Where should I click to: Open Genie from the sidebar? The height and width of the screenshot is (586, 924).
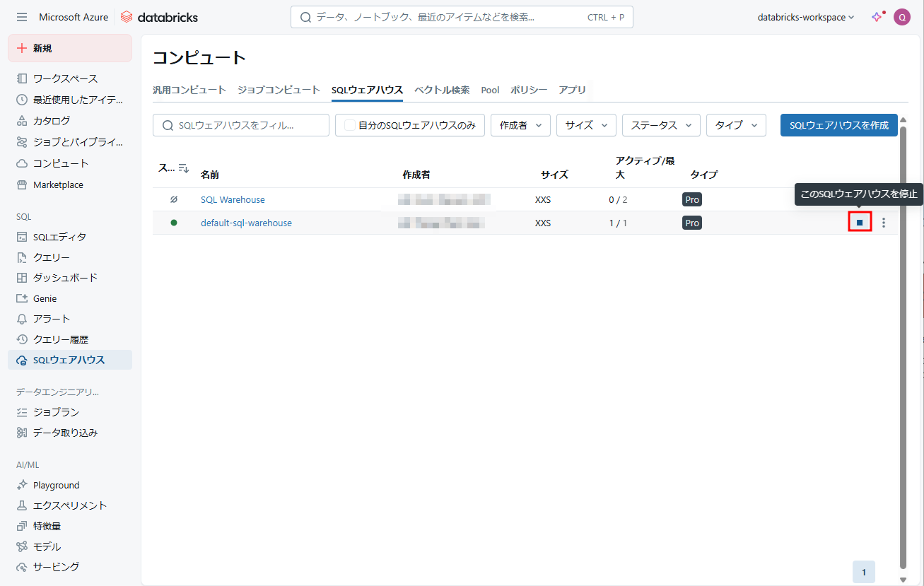pos(45,298)
